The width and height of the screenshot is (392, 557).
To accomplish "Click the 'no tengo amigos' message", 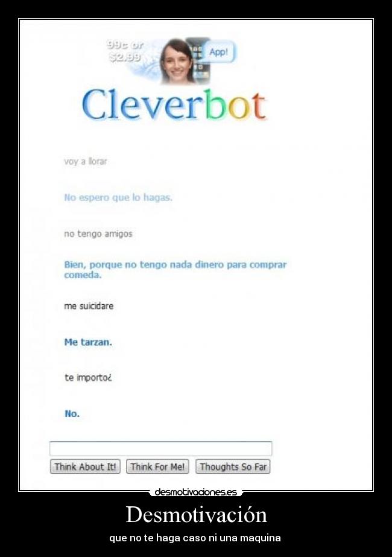I will point(98,234).
